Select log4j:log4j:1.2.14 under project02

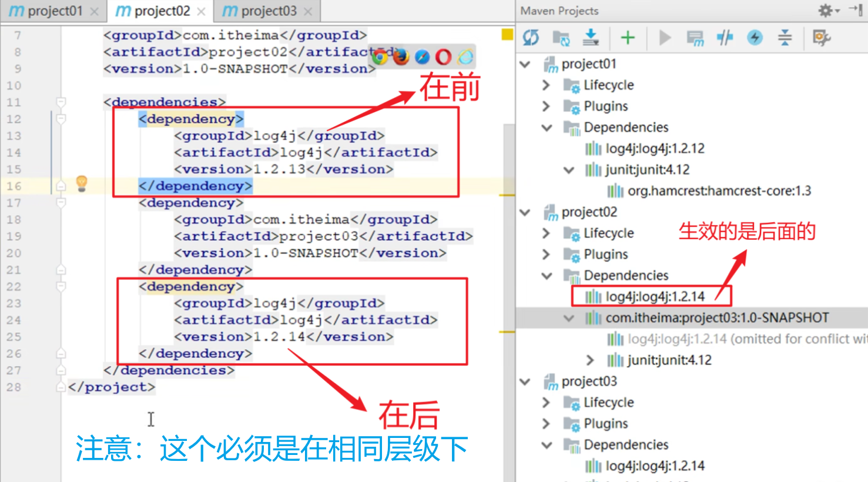click(x=655, y=297)
